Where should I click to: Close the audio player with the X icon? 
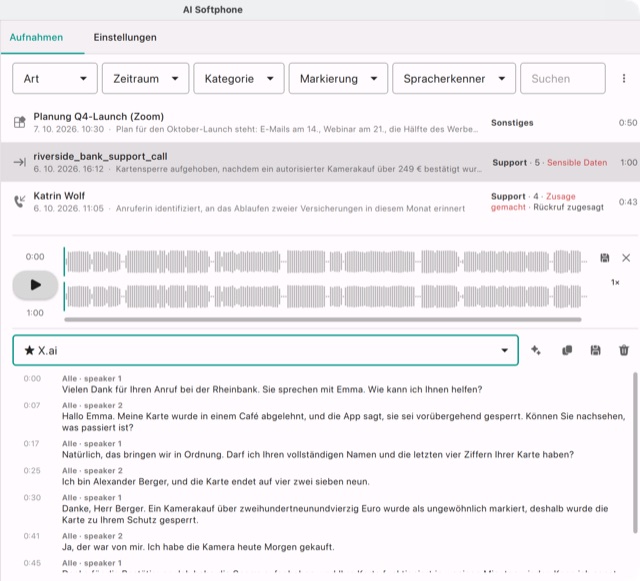coord(626,258)
